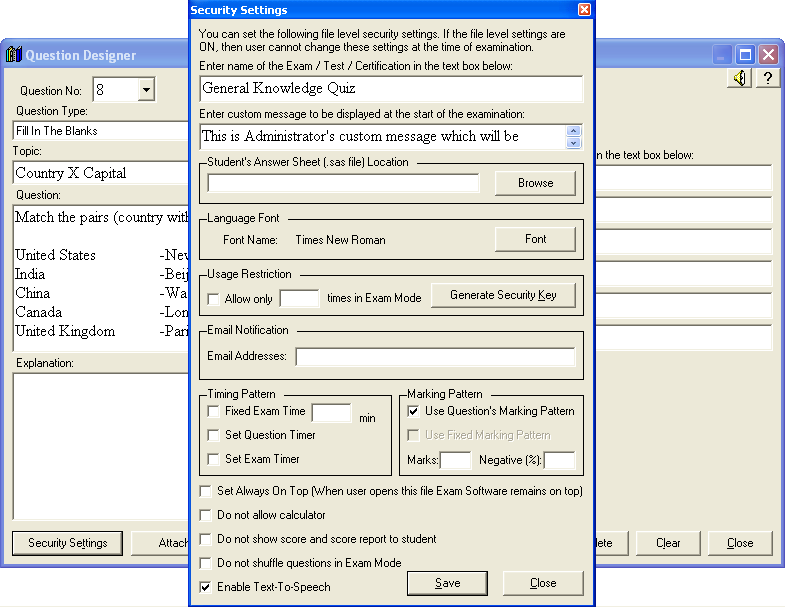
Task: Click the Font button
Action: pyautogui.click(x=535, y=239)
